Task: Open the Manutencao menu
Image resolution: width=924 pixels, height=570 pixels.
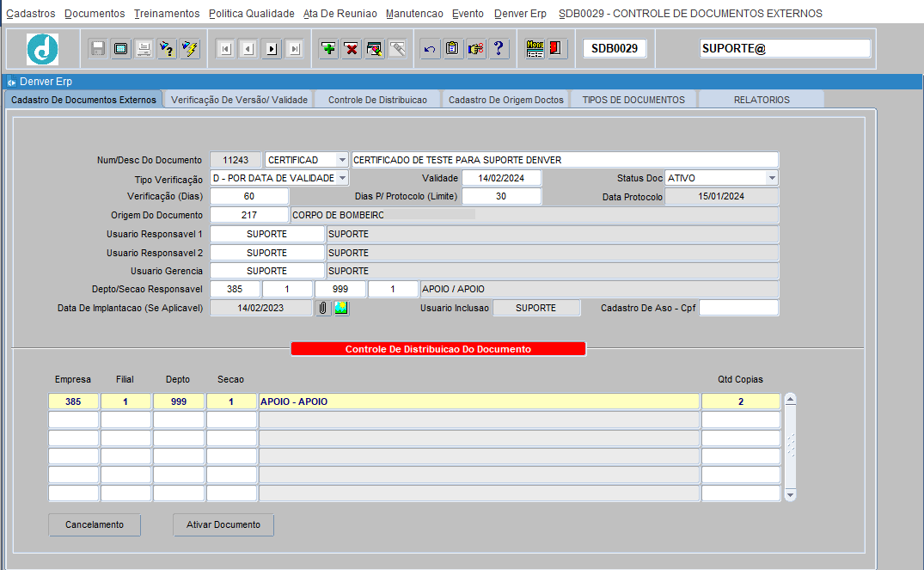Action: click(x=414, y=14)
